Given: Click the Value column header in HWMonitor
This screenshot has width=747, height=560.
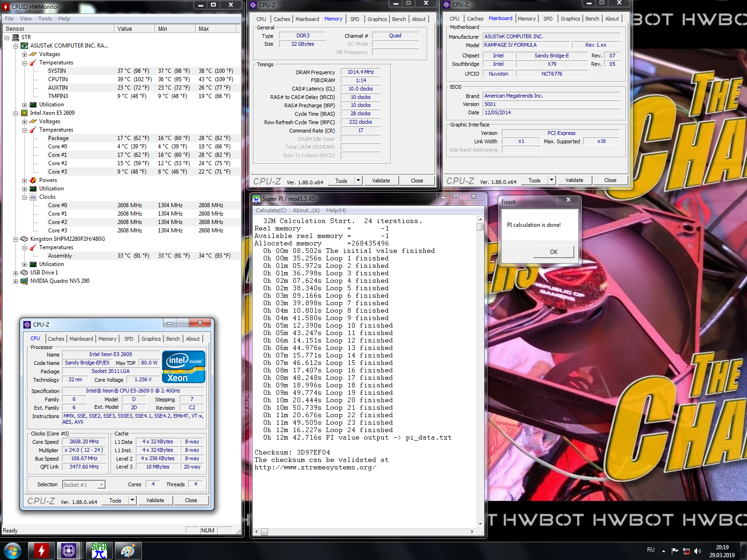Looking at the screenshot, I should 134,29.
